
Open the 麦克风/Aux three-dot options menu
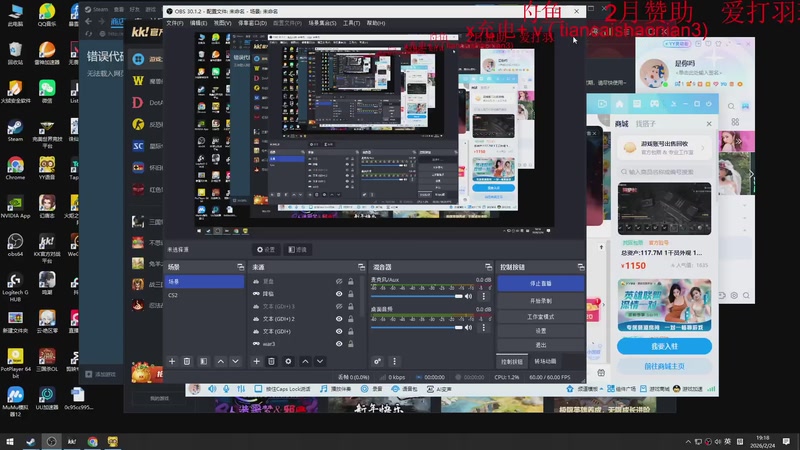[484, 296]
